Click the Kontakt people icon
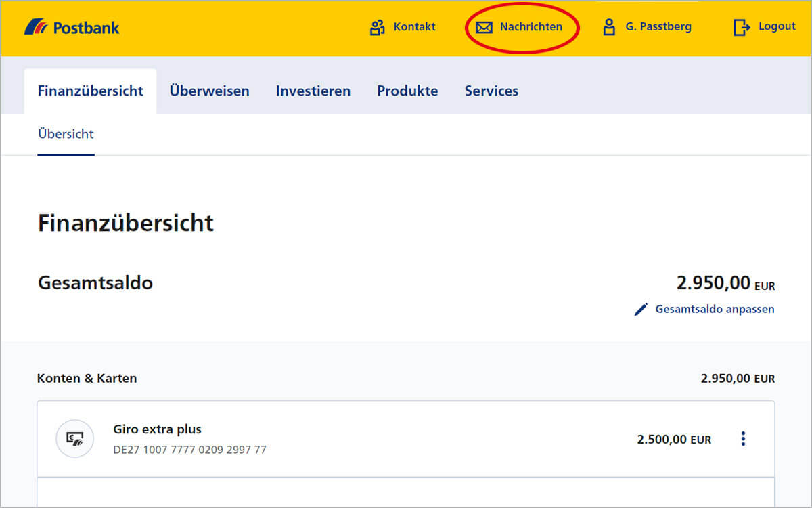 click(377, 27)
